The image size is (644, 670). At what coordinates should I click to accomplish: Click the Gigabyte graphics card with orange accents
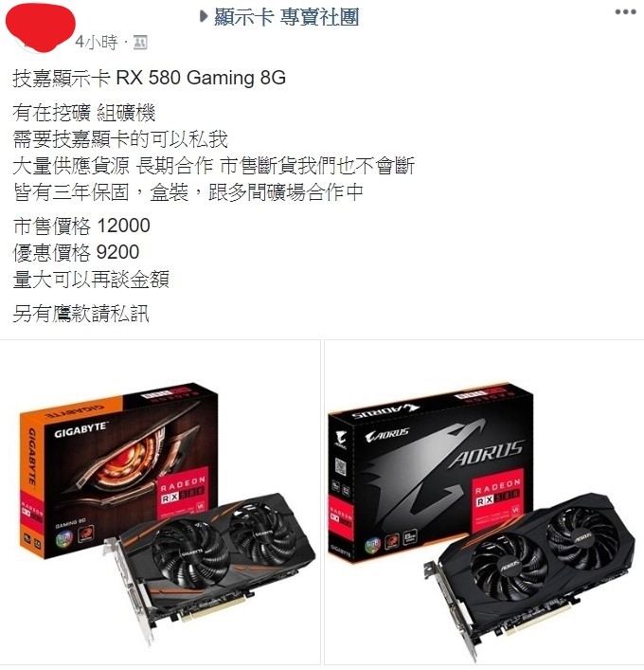[209, 564]
